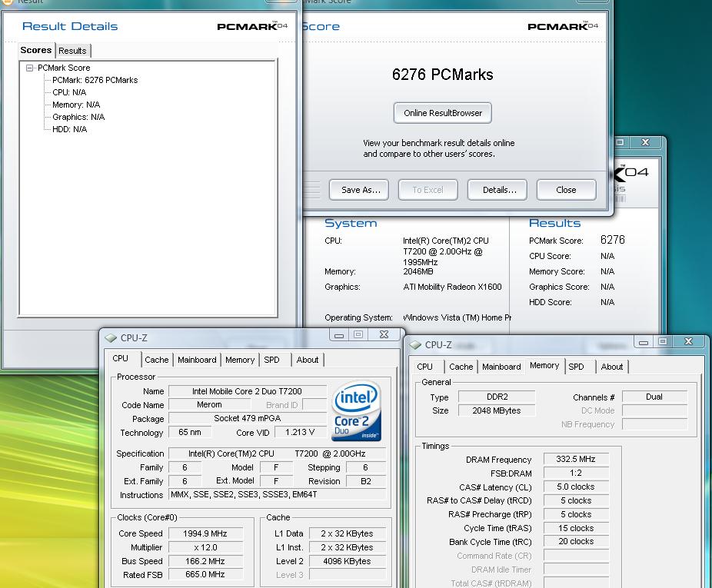Select Memory tab in right CPU-Z window
This screenshot has width=712, height=588.
click(544, 366)
